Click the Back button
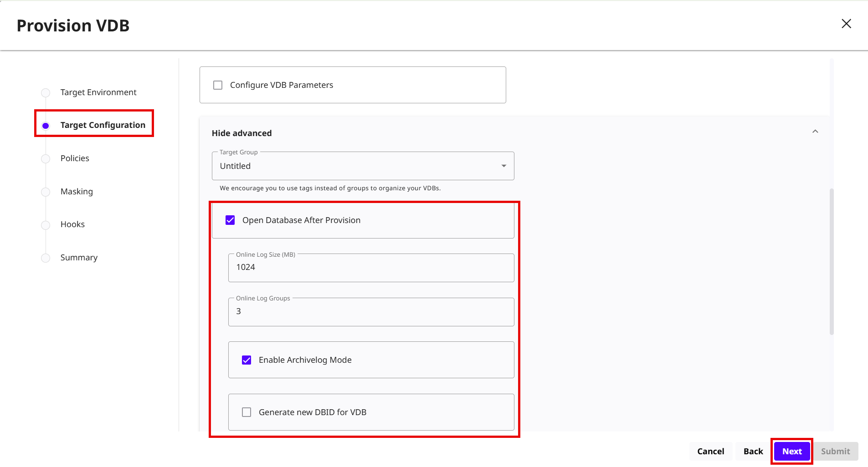Viewport: 868px width, 467px height. click(x=753, y=452)
